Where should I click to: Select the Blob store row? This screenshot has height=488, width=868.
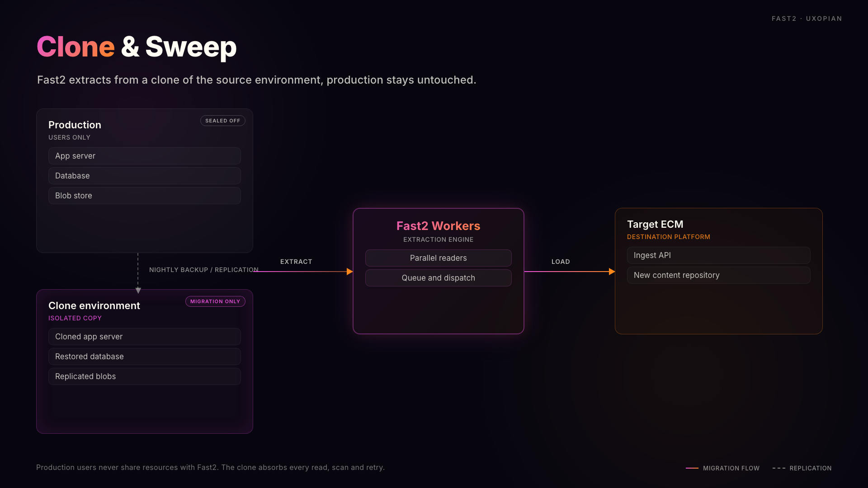(145, 196)
